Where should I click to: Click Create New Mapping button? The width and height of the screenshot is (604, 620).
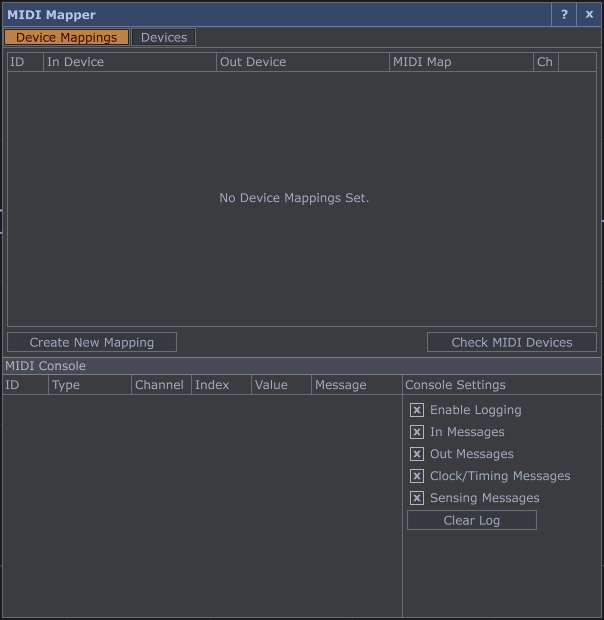coord(92,342)
